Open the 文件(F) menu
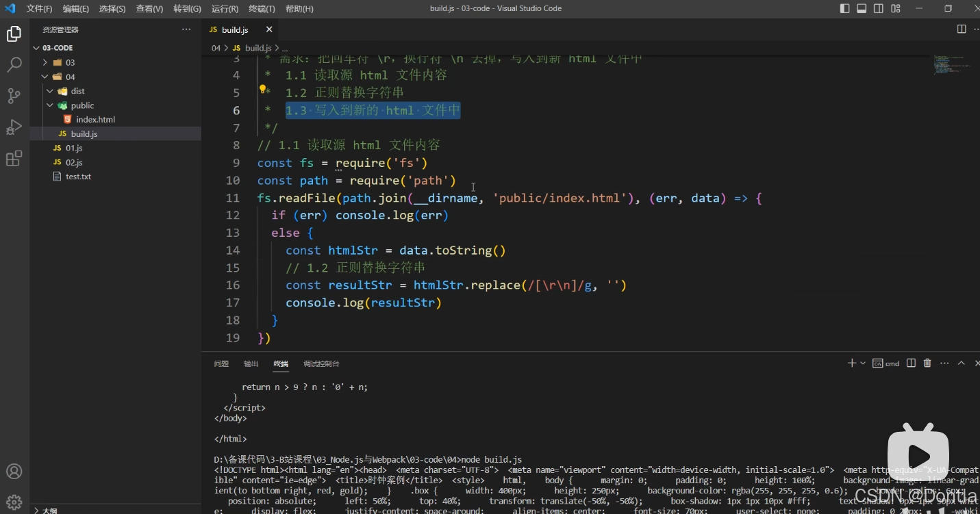 point(39,8)
